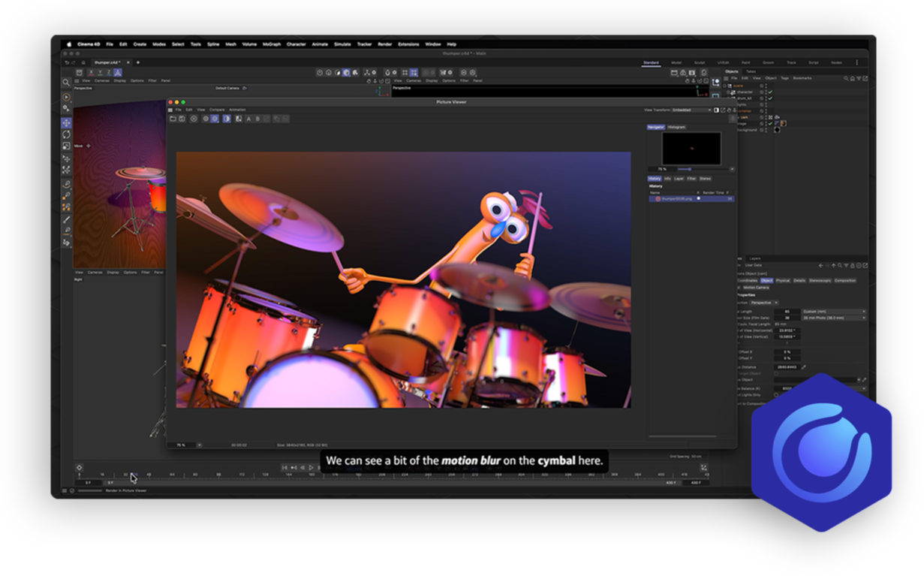Switch to the Sculpt layout tab

point(700,62)
